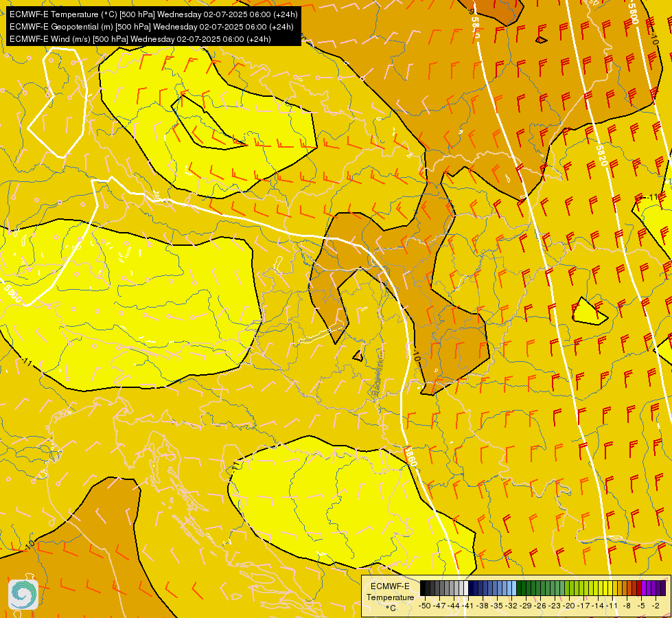Viewport: 672px width, 618px height.
Task: Click the -35 legend scale value
Action: pyautogui.click(x=497, y=606)
